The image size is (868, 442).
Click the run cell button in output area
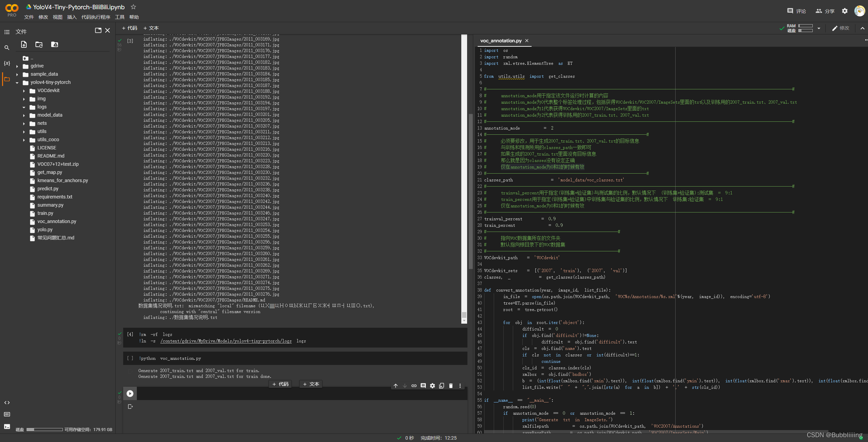pyautogui.click(x=130, y=393)
